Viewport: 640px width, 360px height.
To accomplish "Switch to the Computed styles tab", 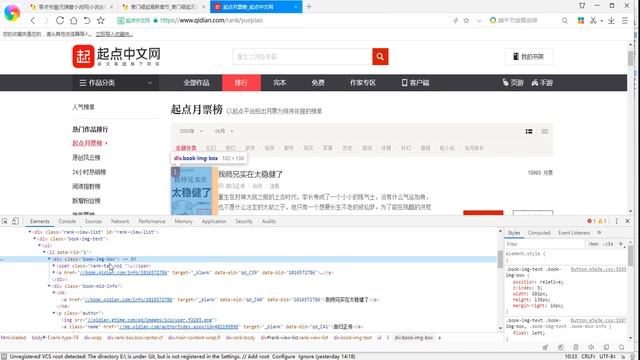I will click(x=539, y=233).
